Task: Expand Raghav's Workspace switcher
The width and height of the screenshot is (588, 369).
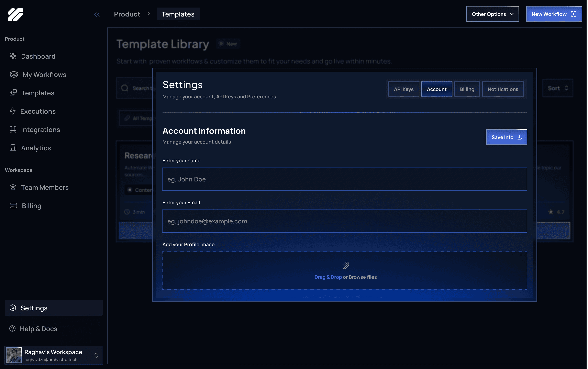Action: 96,355
